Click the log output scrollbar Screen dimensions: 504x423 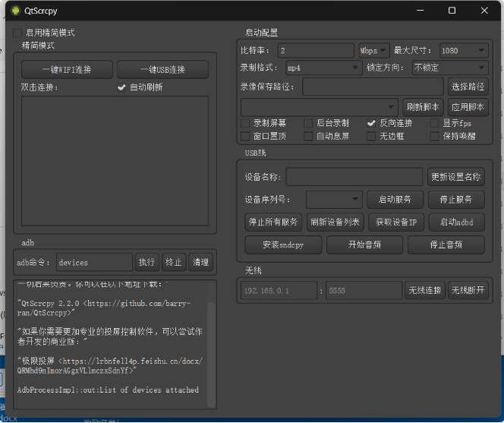tap(211, 355)
